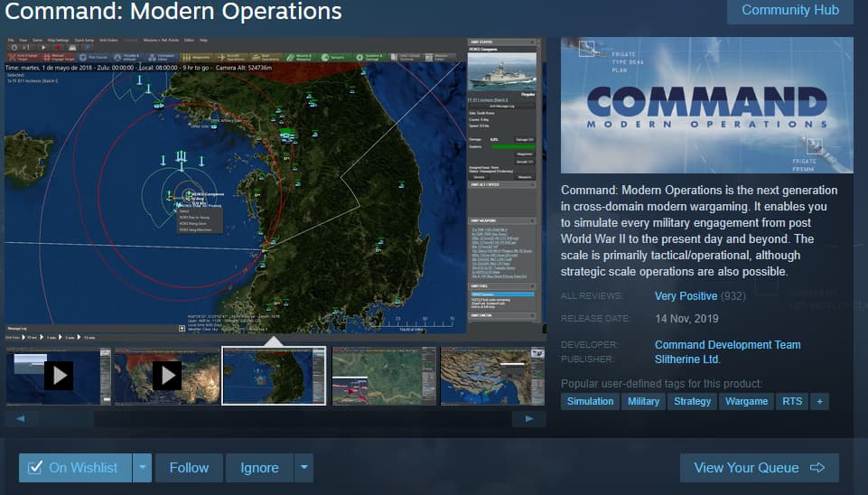Open View Your Queue

tap(760, 468)
